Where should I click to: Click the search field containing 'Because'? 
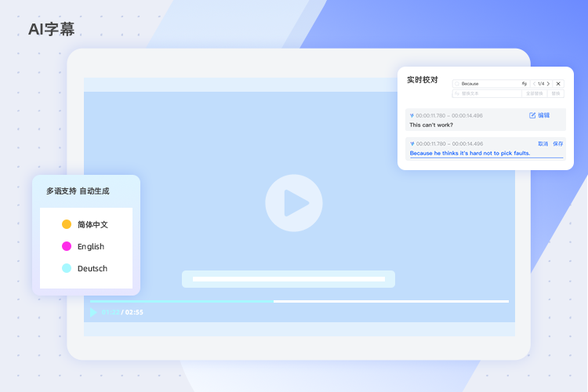[x=488, y=83]
